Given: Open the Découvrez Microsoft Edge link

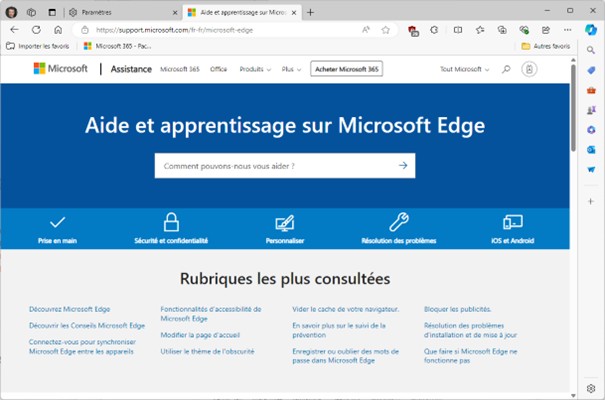Looking at the screenshot, I should coord(71,309).
